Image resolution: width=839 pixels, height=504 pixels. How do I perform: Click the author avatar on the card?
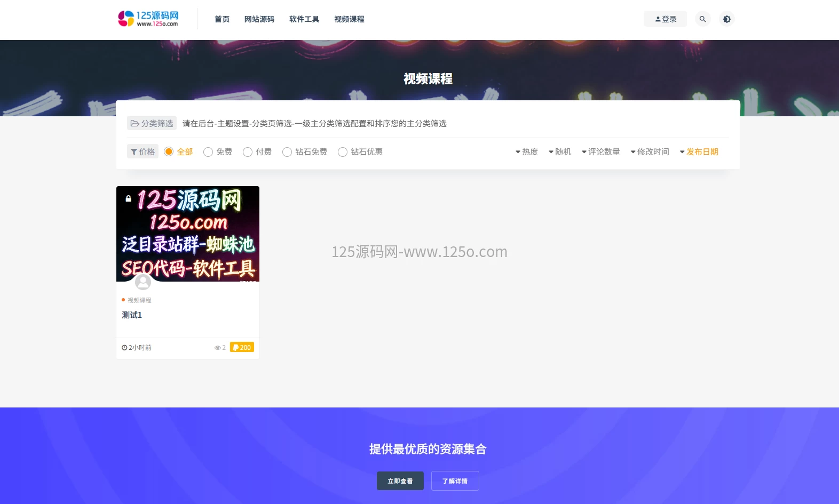pos(143,282)
